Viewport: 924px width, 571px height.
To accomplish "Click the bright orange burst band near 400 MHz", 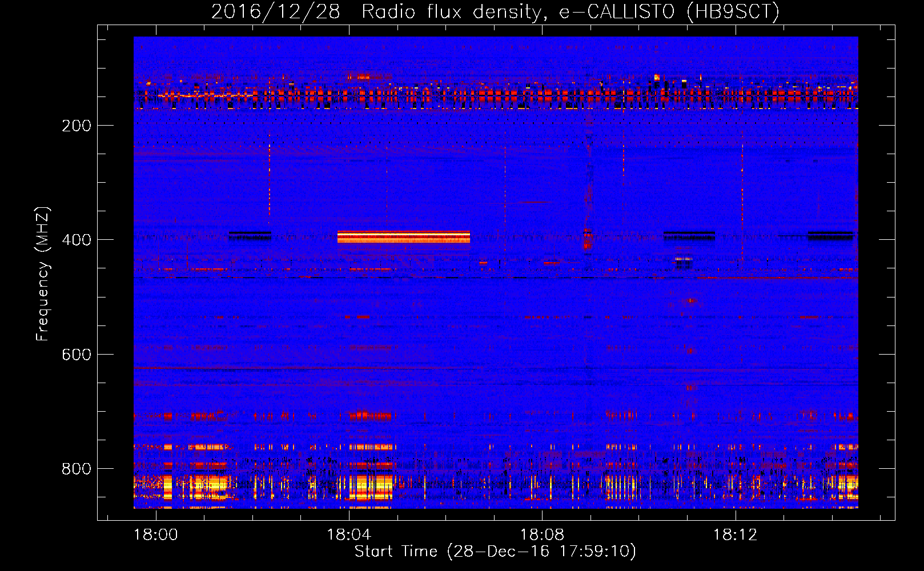I will [x=404, y=237].
